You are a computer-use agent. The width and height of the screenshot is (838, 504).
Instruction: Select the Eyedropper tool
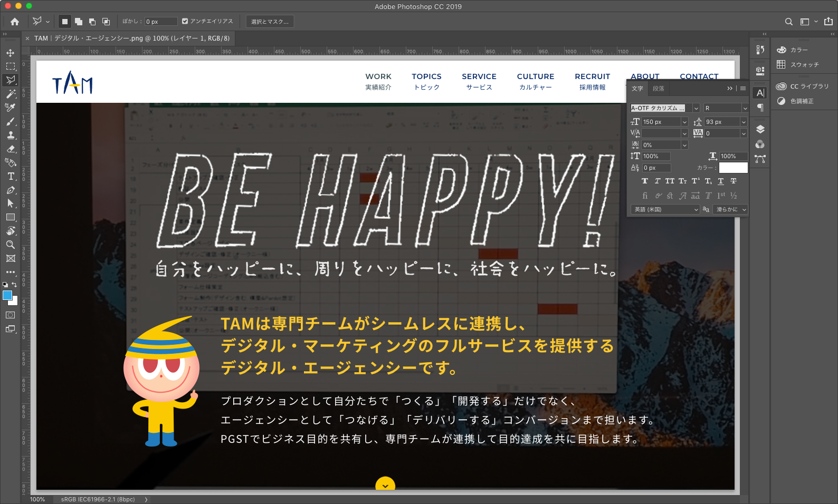(x=11, y=108)
